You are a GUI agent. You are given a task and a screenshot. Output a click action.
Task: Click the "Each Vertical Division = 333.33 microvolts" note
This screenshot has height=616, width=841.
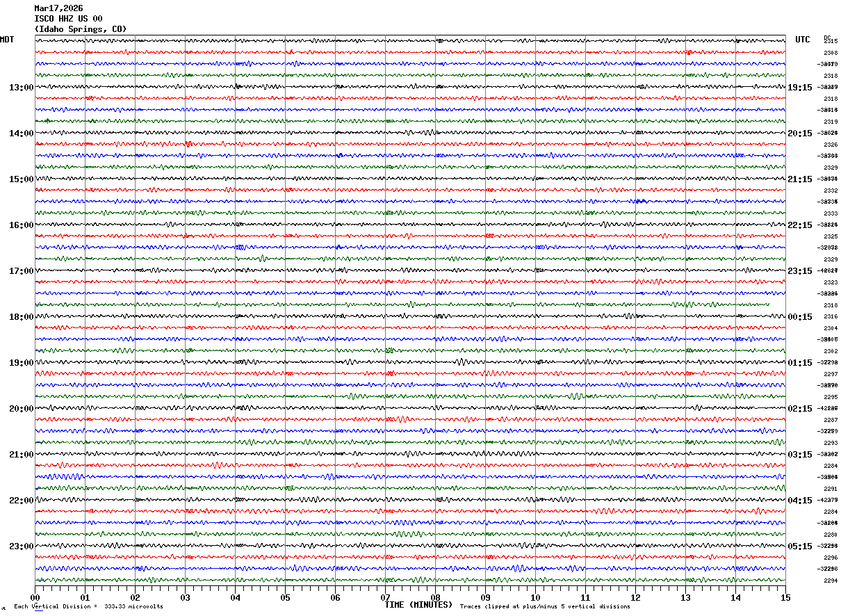[89, 606]
